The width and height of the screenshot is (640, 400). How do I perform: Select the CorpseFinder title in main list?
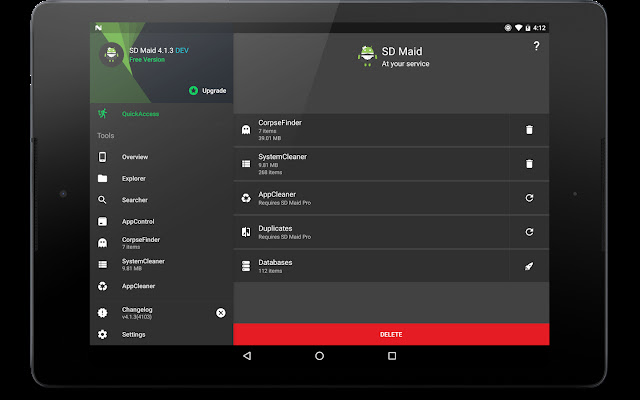[280, 122]
